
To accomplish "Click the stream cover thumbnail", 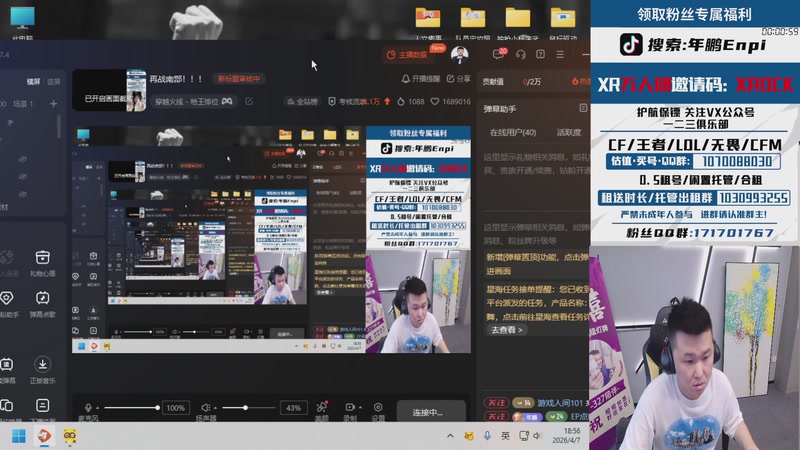I will [109, 90].
